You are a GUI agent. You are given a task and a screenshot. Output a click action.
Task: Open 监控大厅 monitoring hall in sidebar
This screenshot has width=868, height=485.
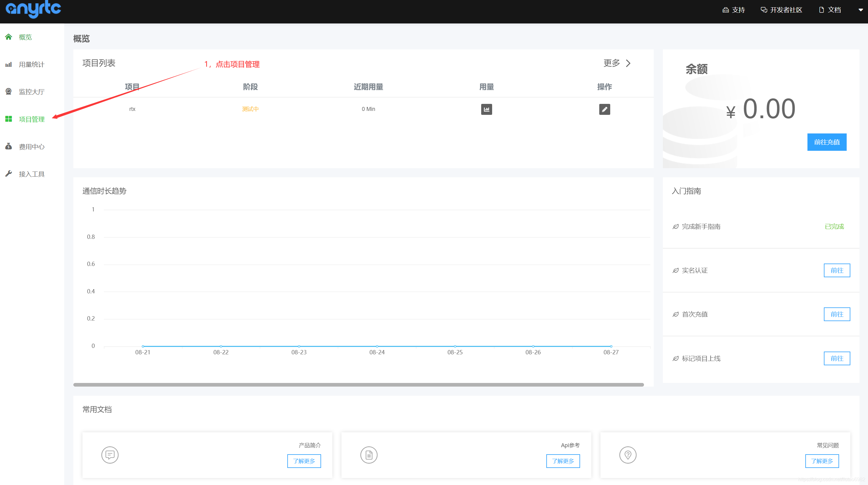pos(31,92)
